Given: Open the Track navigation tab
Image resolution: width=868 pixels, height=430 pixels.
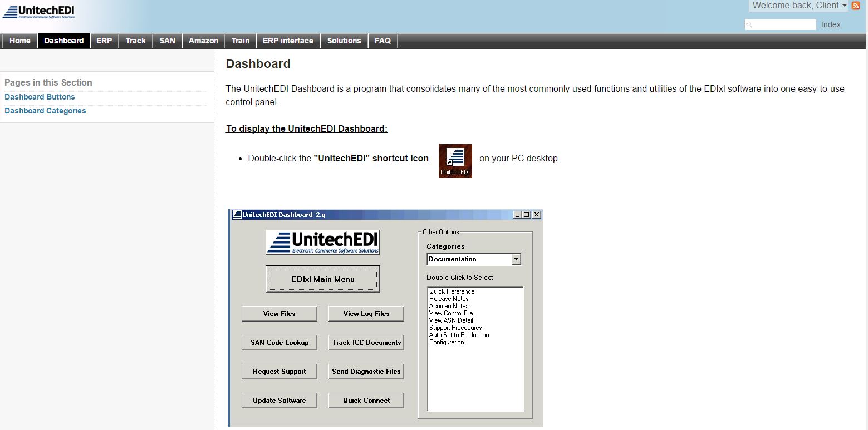Looking at the screenshot, I should click(x=136, y=41).
